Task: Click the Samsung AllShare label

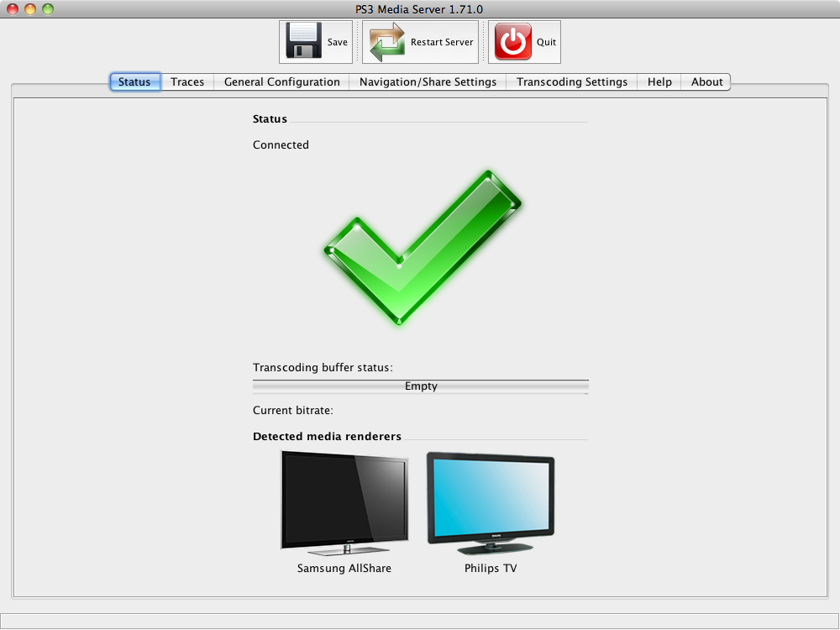Action: click(344, 569)
